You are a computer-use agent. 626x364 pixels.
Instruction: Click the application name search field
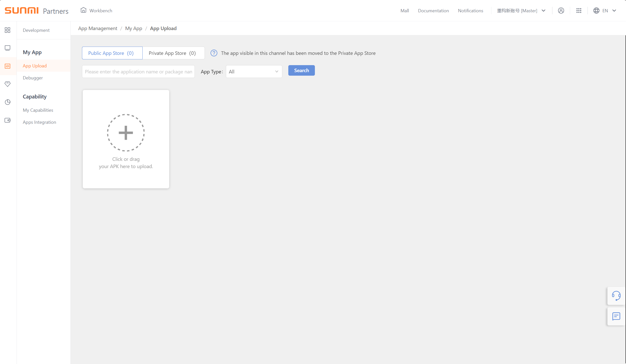pos(138,72)
